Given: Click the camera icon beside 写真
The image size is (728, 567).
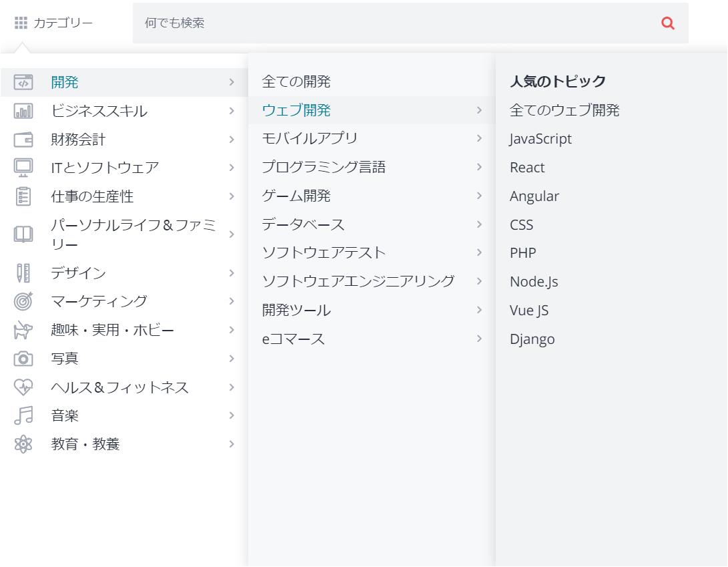Looking at the screenshot, I should pos(23,359).
